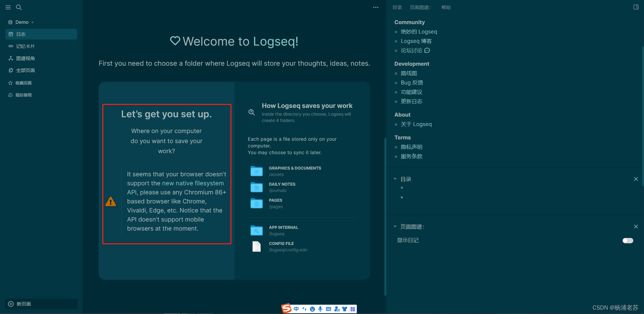Open 图谱视角 graph view in left sidebar
Viewport: 644px width, 314px height.
pyautogui.click(x=41, y=58)
